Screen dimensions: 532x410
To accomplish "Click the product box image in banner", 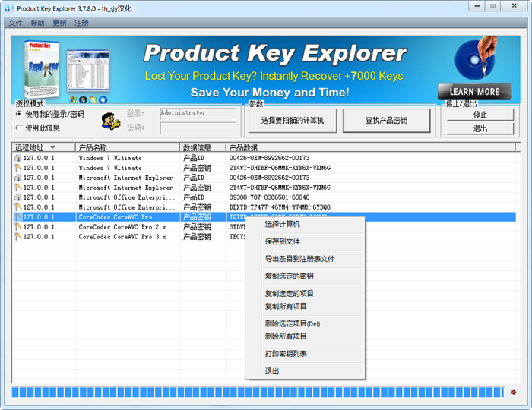I will click(41, 69).
